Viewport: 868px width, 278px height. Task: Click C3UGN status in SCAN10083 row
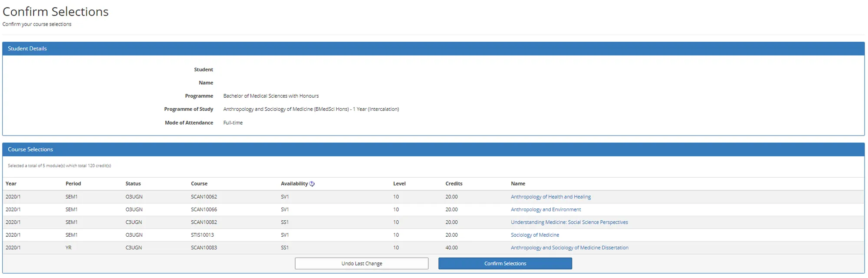coord(134,248)
